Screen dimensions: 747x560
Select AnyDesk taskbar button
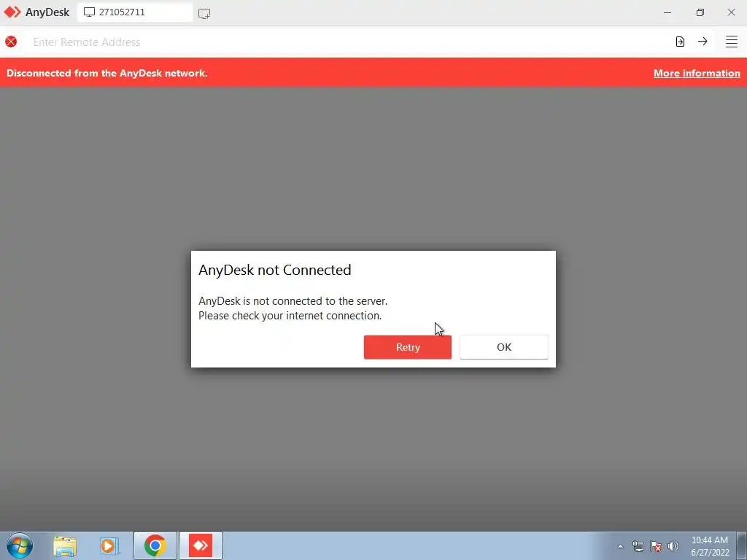click(x=201, y=545)
